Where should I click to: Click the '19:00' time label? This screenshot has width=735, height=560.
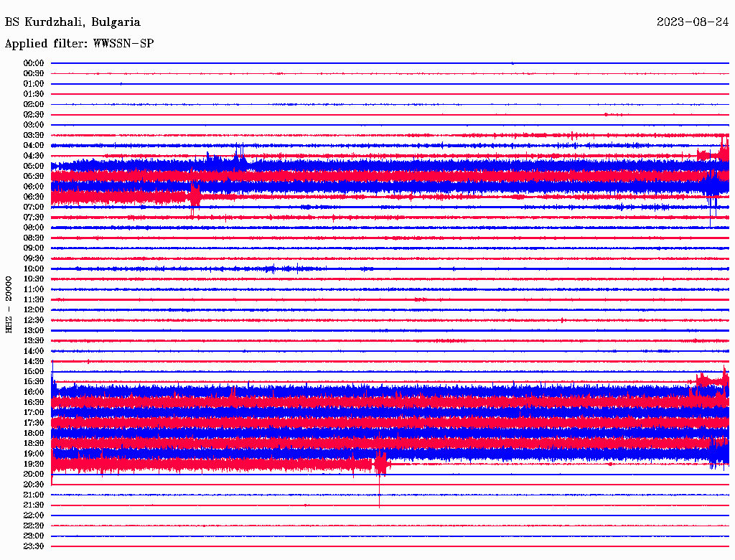pos(34,454)
